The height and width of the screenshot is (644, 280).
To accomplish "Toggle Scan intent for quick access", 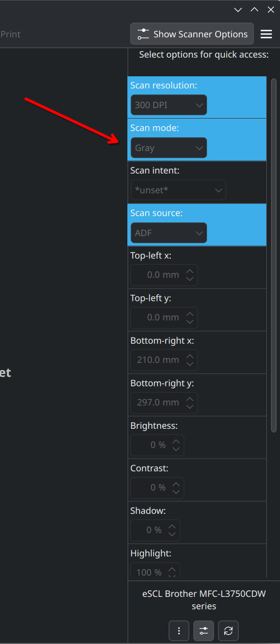I will click(x=197, y=182).
